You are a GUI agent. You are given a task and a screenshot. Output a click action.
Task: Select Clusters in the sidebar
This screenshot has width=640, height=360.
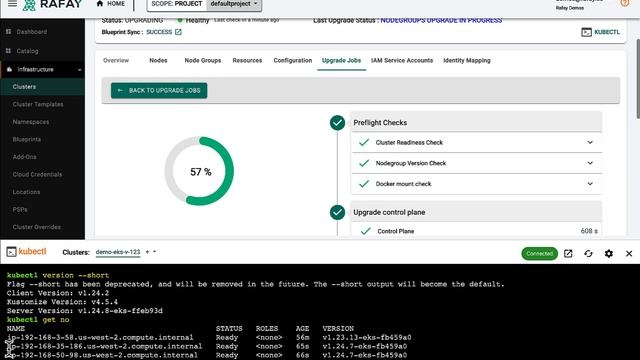42,87
